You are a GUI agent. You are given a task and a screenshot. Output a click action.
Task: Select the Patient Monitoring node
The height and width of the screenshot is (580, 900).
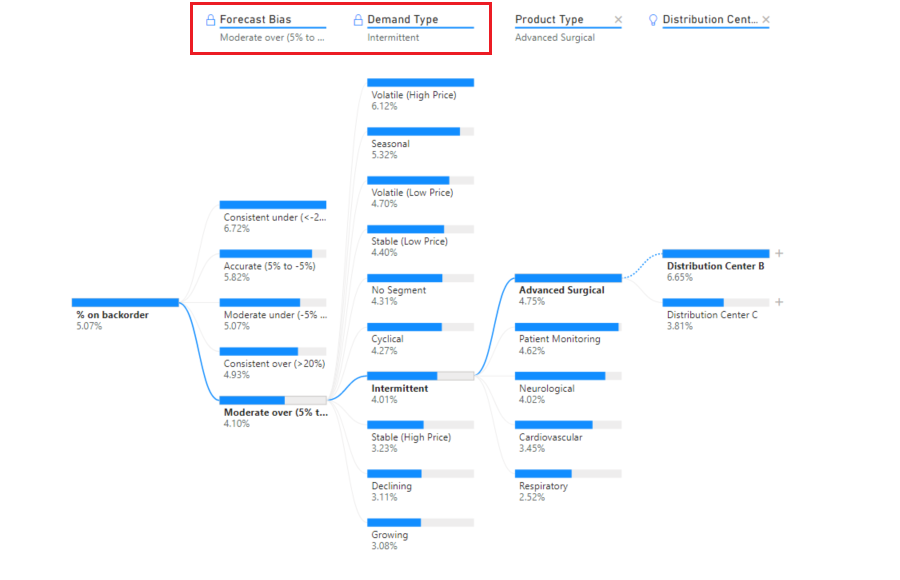coord(568,339)
